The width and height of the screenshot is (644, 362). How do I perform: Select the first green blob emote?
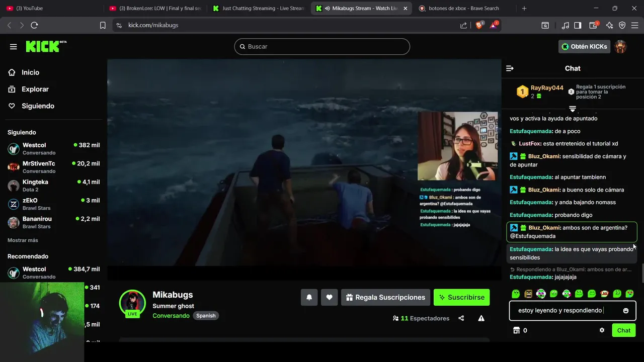516,294
